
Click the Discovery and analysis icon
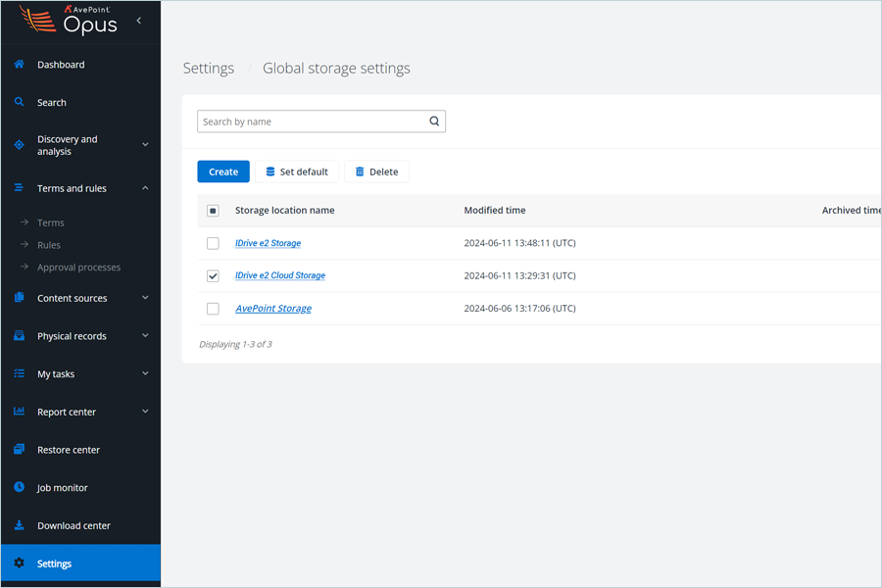coord(20,145)
